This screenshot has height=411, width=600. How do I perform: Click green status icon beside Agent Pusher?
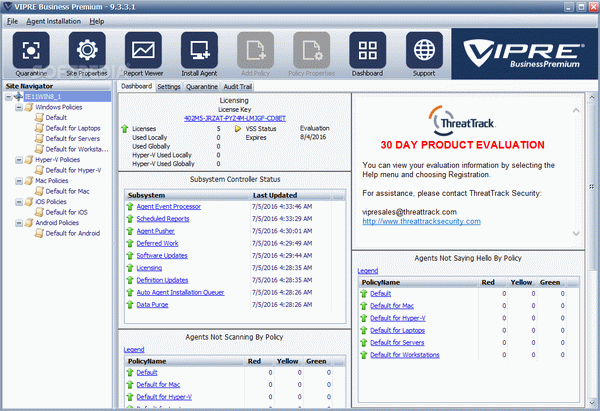tap(130, 231)
